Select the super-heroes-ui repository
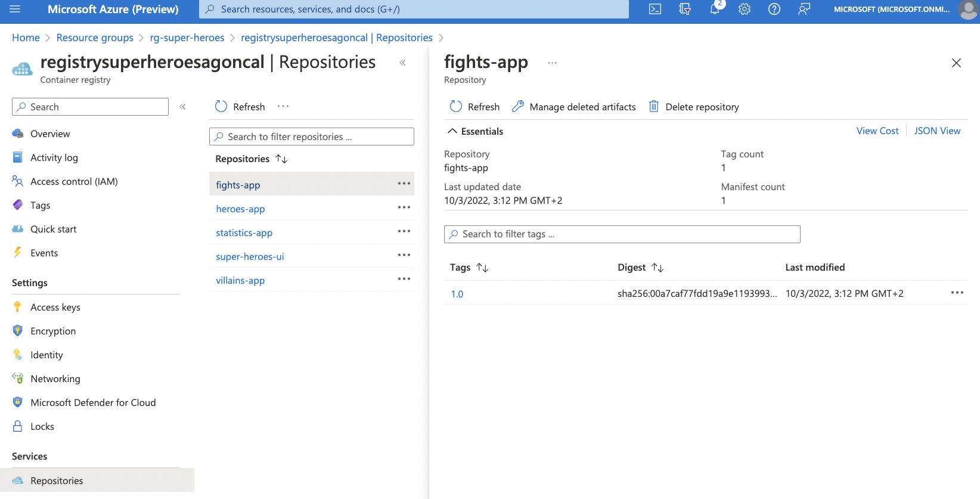 pos(250,256)
